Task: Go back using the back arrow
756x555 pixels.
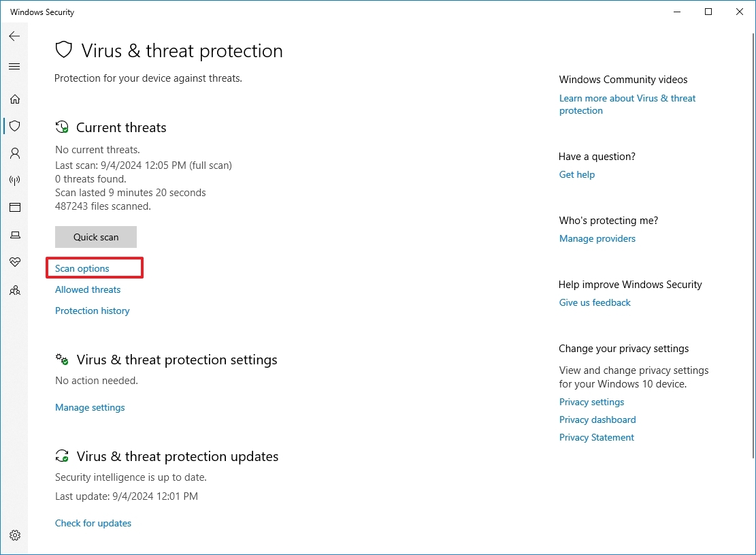Action: pos(14,36)
